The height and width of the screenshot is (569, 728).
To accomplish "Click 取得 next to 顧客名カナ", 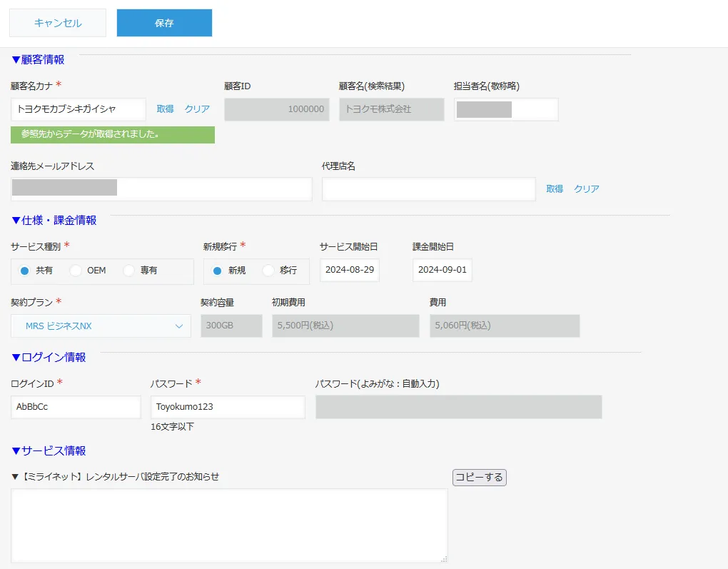I will (165, 109).
